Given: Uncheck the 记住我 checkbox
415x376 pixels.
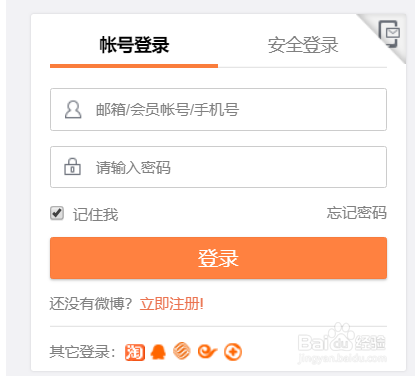Looking at the screenshot, I should point(57,213).
